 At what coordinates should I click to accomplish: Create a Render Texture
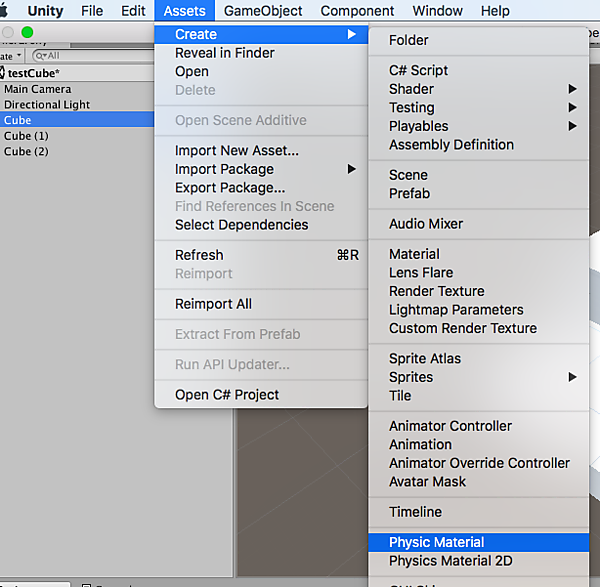478,291
